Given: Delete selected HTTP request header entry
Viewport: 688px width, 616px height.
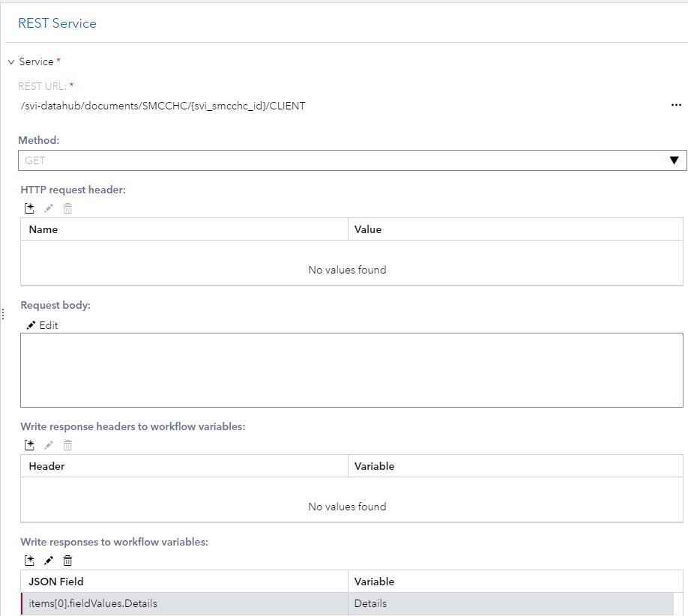Looking at the screenshot, I should click(67, 208).
